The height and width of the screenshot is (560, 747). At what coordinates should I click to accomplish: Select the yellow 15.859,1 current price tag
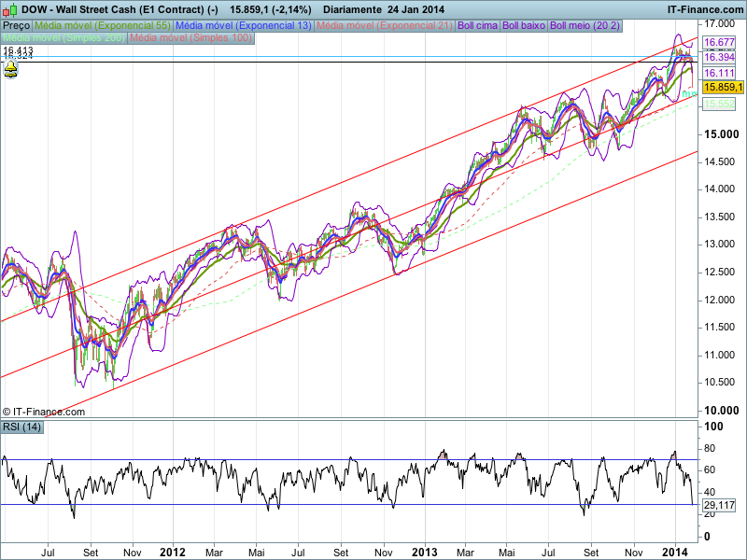point(723,87)
